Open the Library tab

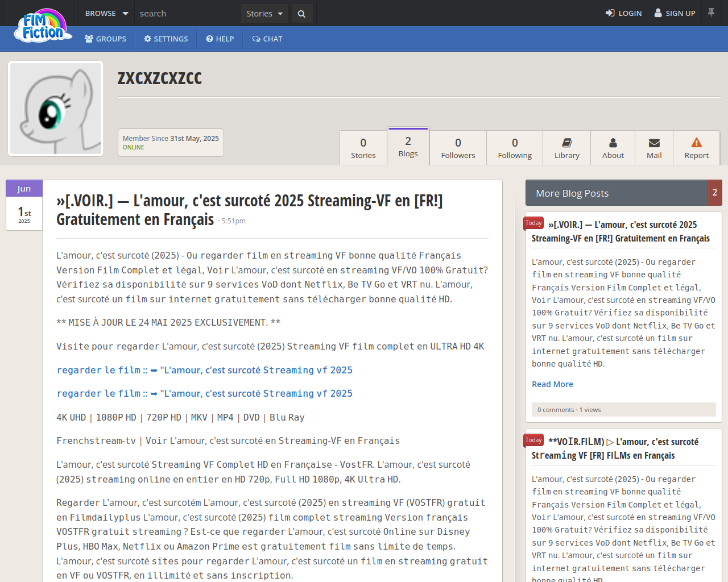click(567, 148)
